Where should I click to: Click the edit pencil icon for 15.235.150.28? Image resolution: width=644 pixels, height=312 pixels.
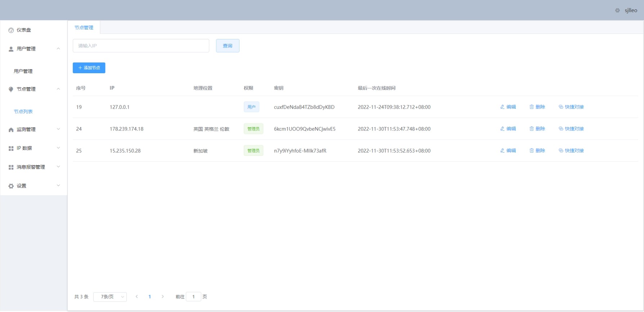click(x=502, y=150)
